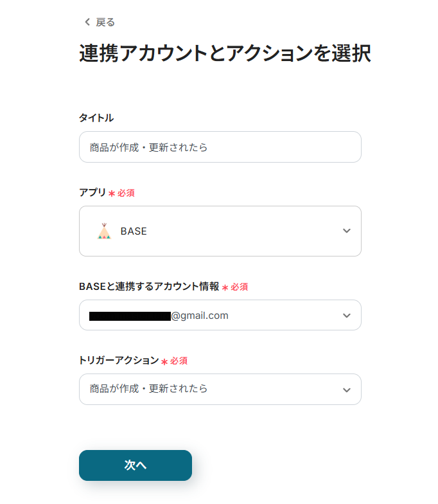Open the BASE app selector text
Screen dimensions: 438x504
(x=134, y=231)
